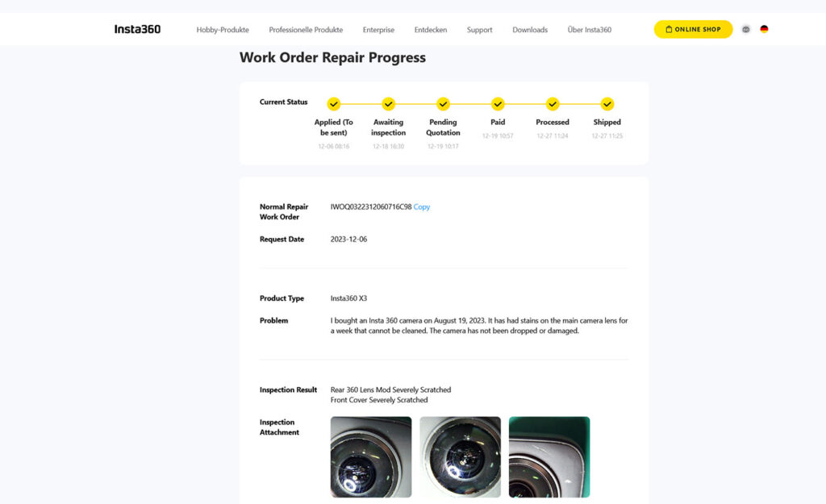Copy the work order number

tap(422, 207)
